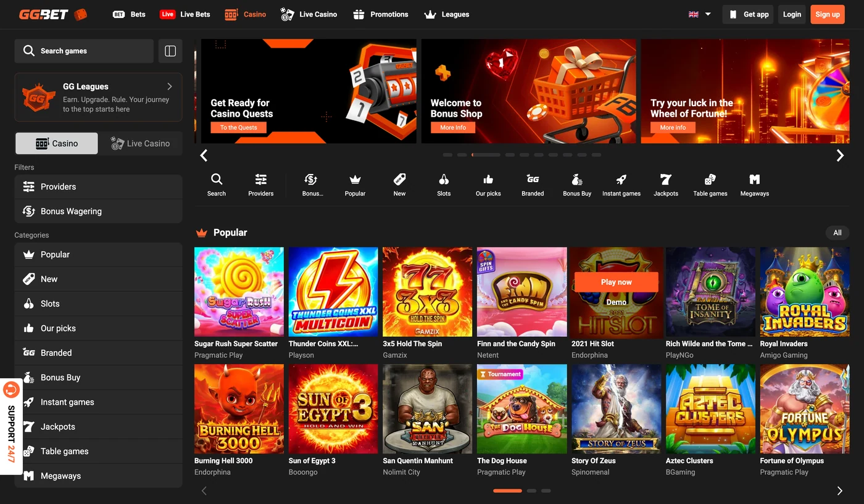Click the Login button
The image size is (864, 504).
792,14
